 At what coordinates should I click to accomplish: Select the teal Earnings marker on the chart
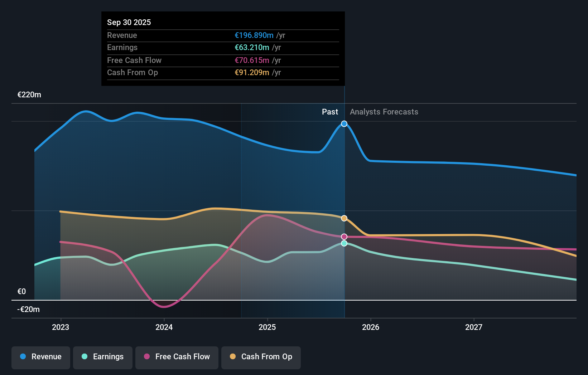pyautogui.click(x=344, y=244)
